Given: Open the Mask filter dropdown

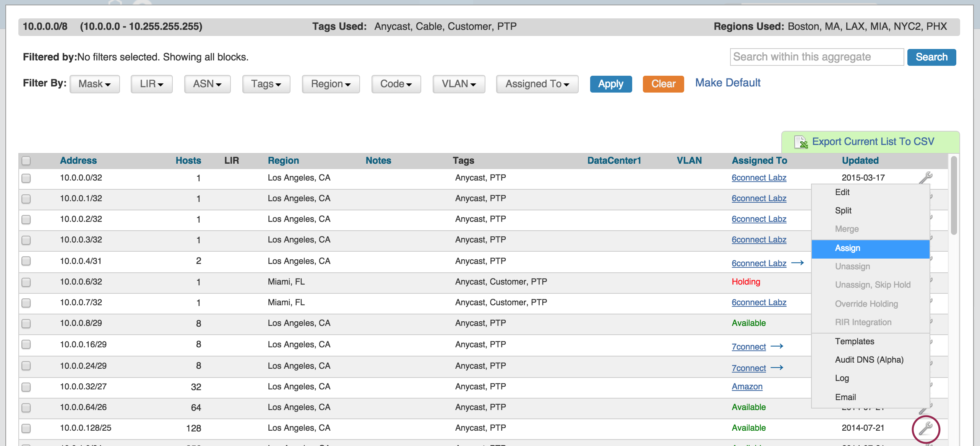Looking at the screenshot, I should click(94, 84).
